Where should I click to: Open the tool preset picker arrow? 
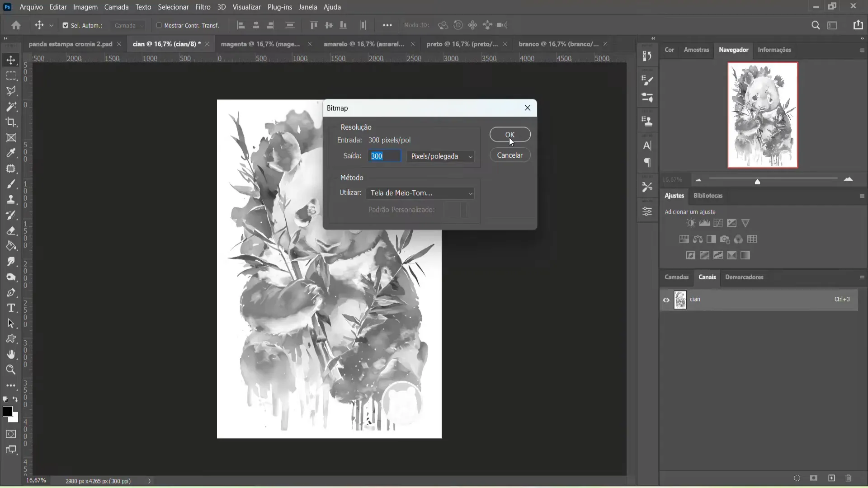tap(51, 26)
